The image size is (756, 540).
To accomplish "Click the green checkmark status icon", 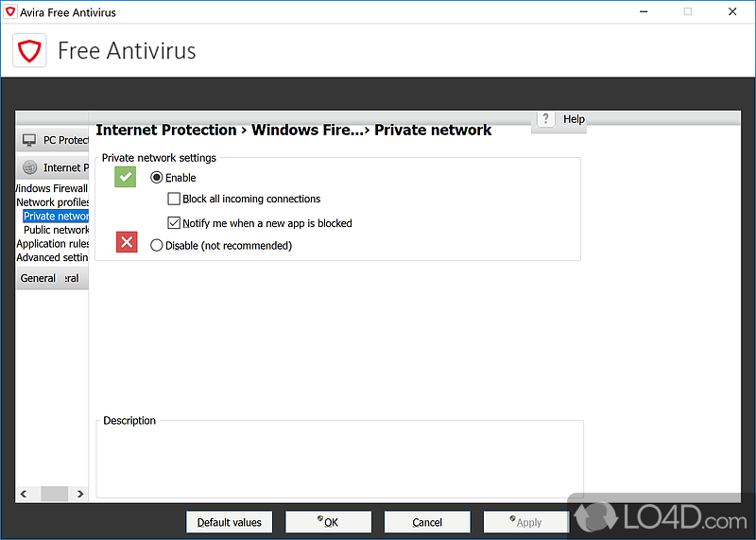I will tap(126, 177).
